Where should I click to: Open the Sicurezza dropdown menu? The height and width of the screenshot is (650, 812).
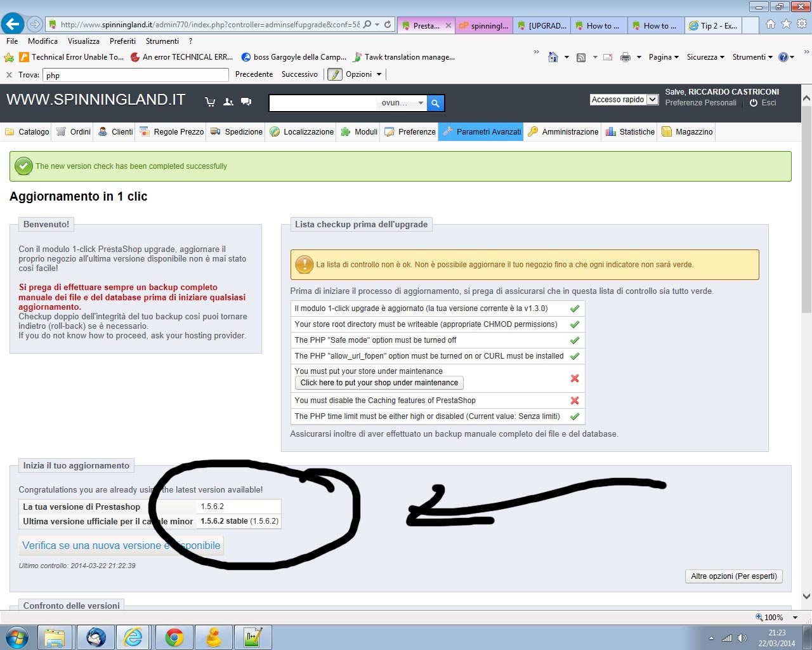[x=705, y=57]
